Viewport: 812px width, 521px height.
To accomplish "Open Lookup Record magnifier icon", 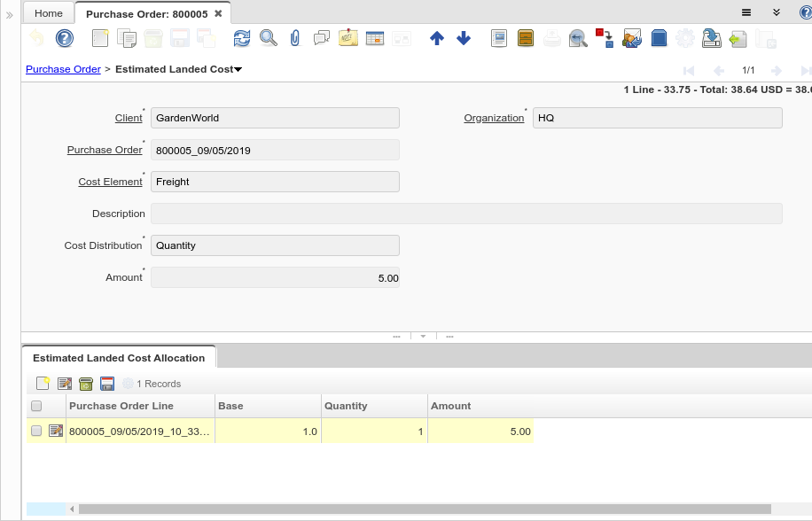I will click(268, 38).
